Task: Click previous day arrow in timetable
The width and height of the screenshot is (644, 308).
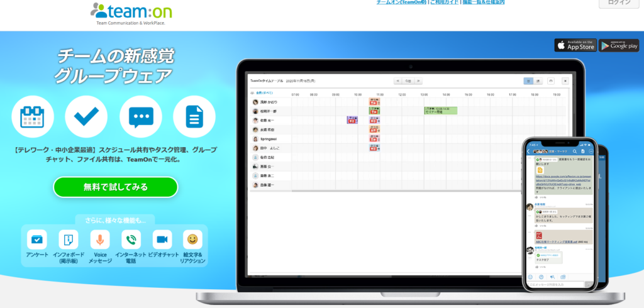Action: [397, 81]
